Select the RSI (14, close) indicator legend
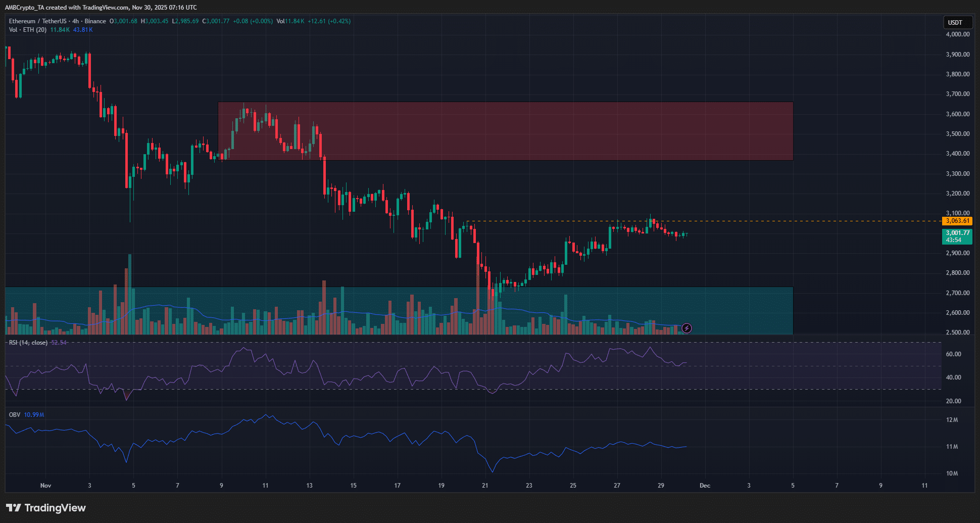This screenshot has height=523, width=980. (x=28, y=343)
